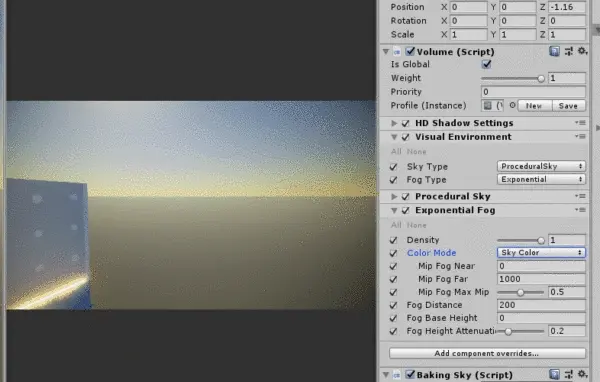Image resolution: width=600 pixels, height=382 pixels.
Task: Open Volume script help reference icon
Action: click(x=554, y=51)
